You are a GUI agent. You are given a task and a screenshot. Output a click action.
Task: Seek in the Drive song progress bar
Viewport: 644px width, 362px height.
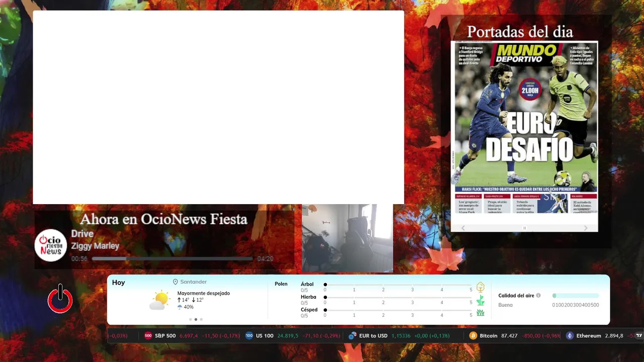click(172, 259)
